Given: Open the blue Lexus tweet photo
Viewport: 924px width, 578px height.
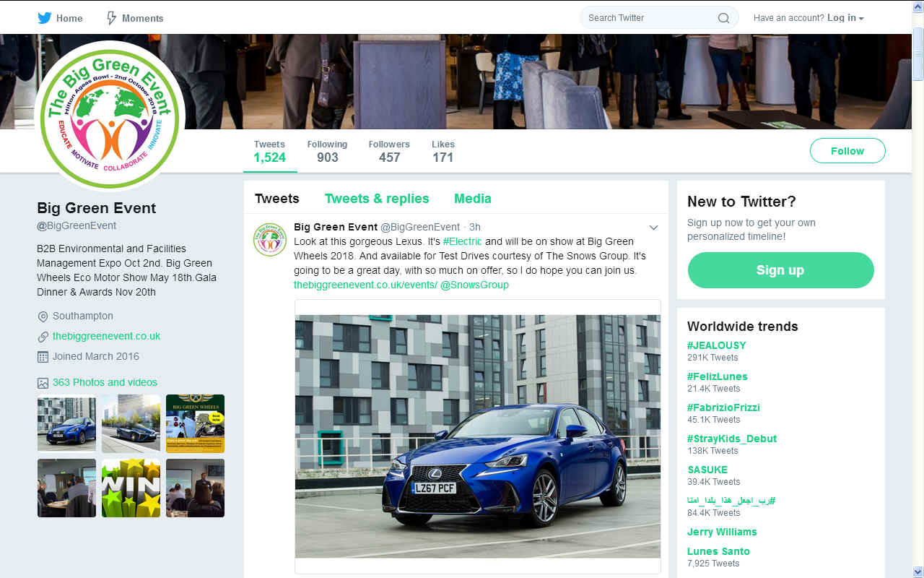Looking at the screenshot, I should [x=478, y=436].
